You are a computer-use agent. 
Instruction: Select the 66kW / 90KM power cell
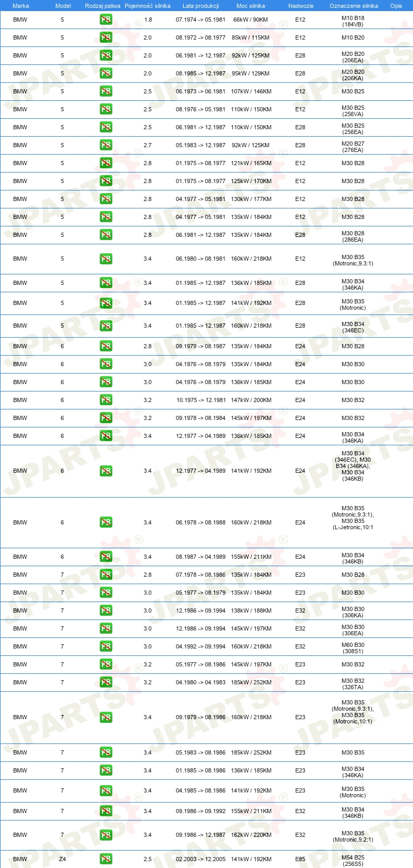251,20
